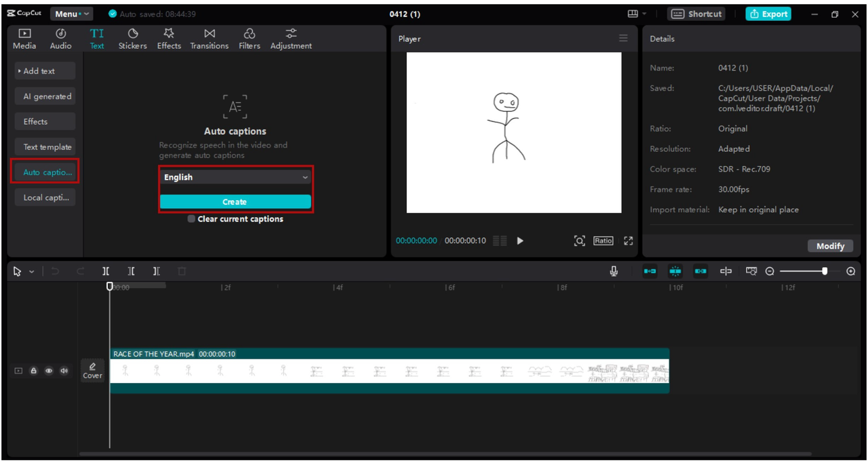Delete left of playhead

pyautogui.click(x=131, y=271)
